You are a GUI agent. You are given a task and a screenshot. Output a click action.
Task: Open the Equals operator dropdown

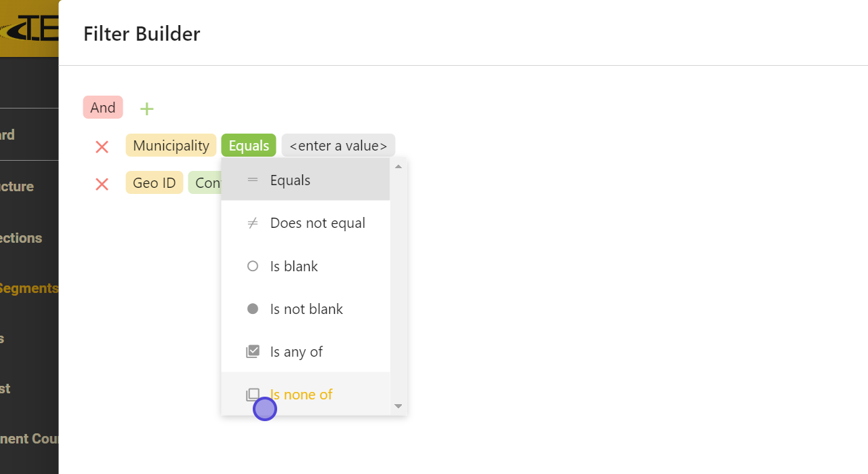click(249, 146)
